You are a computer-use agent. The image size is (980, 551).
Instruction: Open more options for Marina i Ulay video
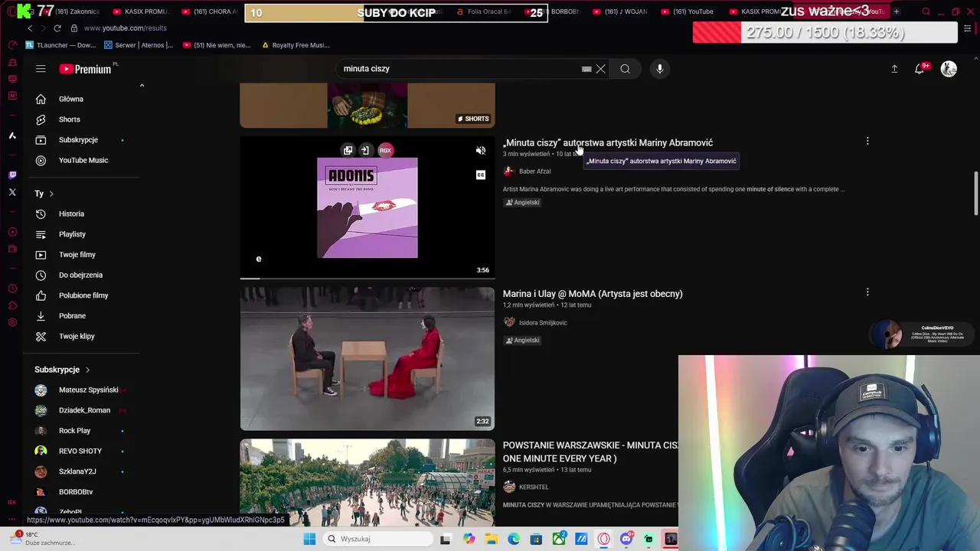tap(867, 292)
